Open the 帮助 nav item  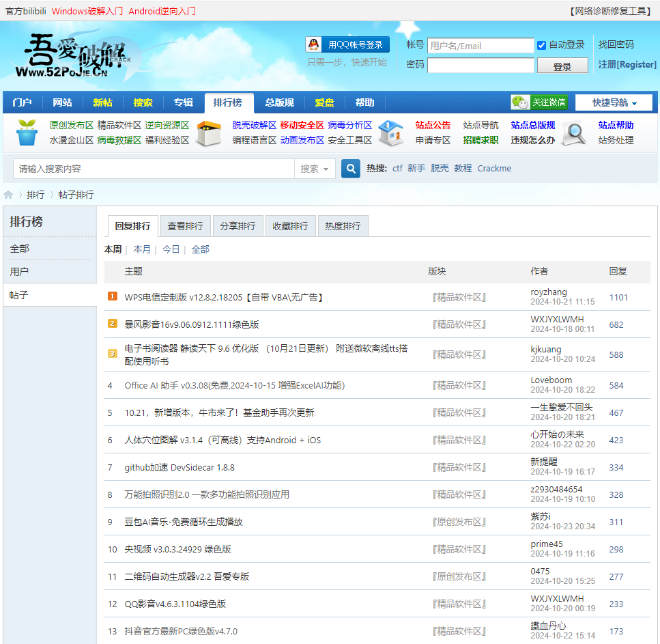coord(364,102)
